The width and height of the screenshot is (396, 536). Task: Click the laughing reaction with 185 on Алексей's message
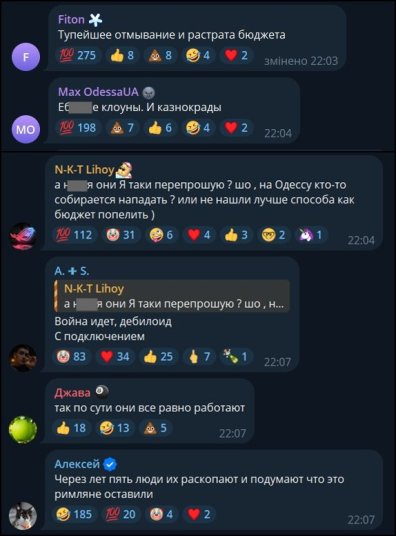[74, 514]
